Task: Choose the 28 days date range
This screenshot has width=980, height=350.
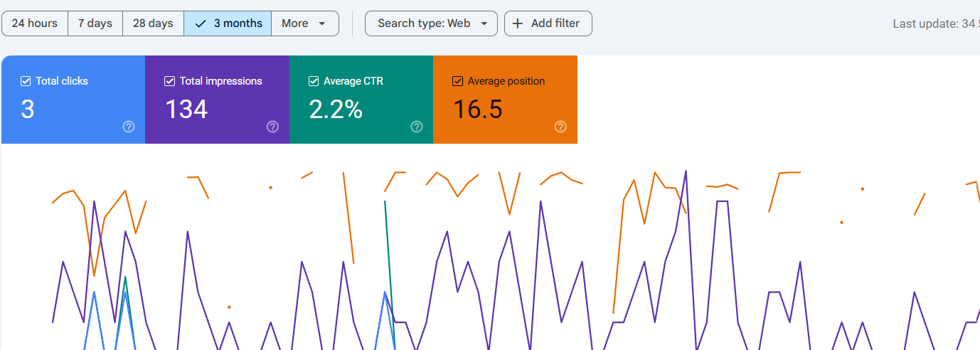Action: click(153, 23)
